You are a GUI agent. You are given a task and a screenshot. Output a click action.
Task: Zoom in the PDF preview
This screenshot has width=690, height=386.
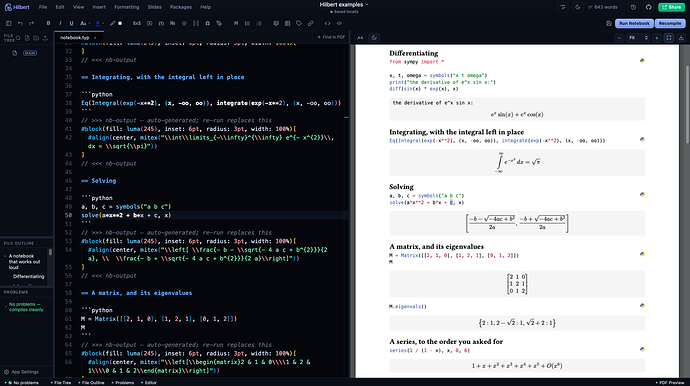tap(657, 38)
